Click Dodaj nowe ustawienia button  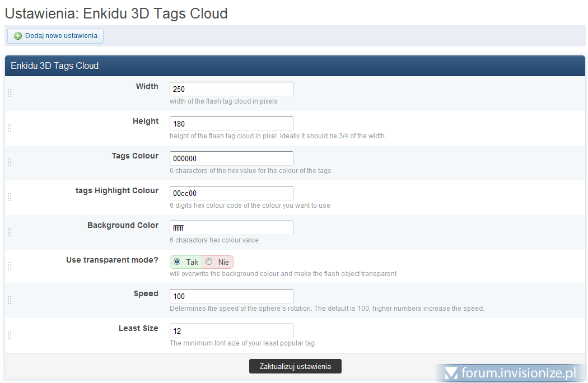(55, 36)
